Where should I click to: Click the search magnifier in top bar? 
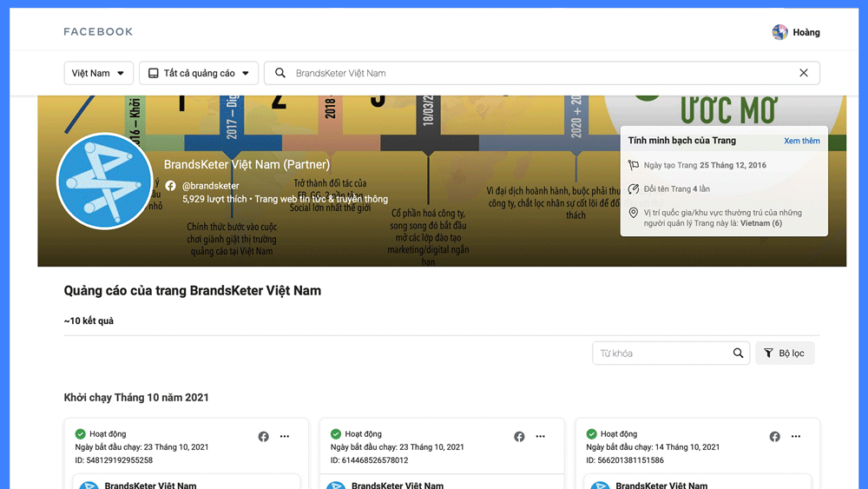(280, 73)
